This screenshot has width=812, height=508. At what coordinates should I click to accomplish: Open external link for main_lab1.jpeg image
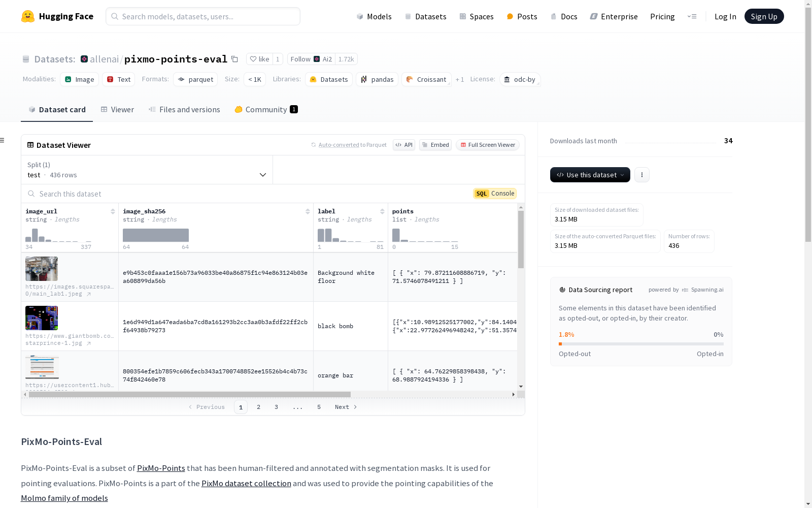[89, 294]
